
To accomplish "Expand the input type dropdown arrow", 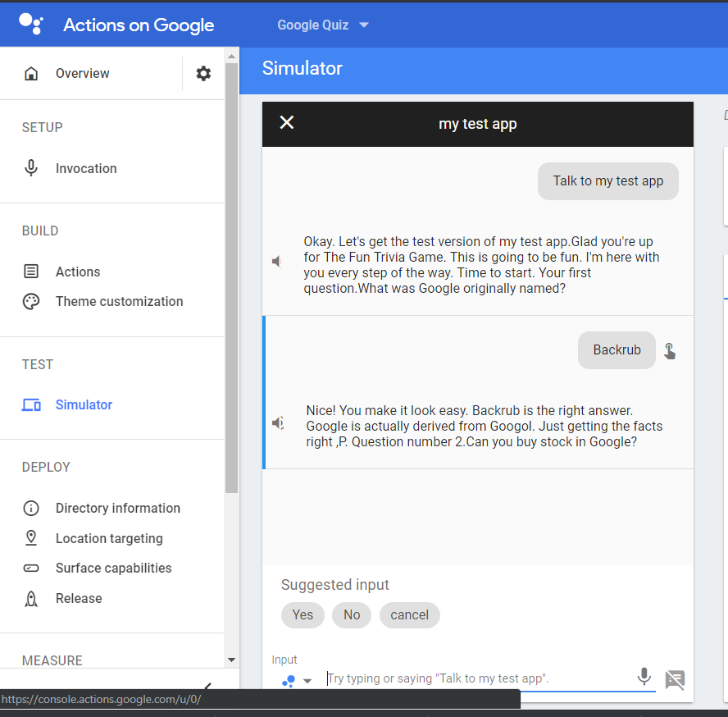I will pos(307,681).
